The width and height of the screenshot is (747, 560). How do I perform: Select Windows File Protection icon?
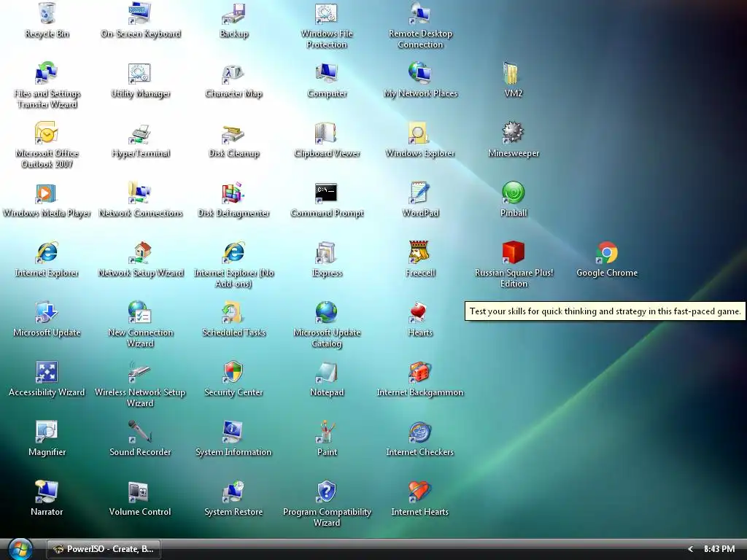pos(327,13)
